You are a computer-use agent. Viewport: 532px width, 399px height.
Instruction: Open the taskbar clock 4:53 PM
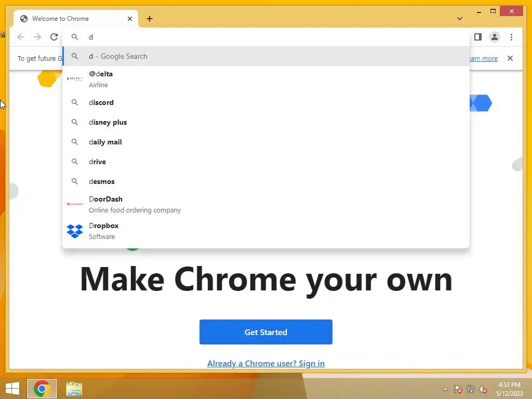tap(509, 389)
